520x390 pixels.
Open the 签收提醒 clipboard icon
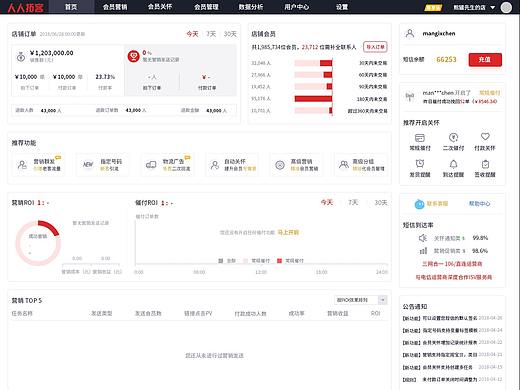tap(485, 164)
